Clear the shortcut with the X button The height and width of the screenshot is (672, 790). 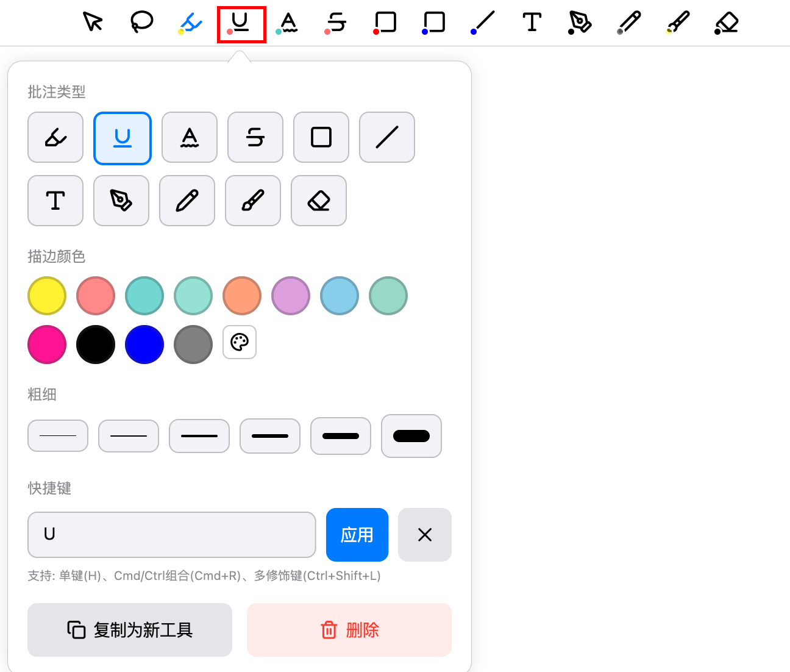pos(425,535)
